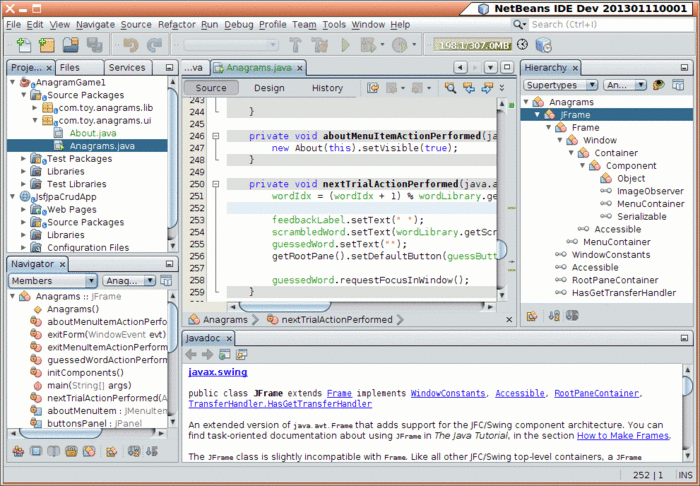Click the garbage collection icon beside memory bar
The width and height of the screenshot is (700, 486).
[523, 45]
